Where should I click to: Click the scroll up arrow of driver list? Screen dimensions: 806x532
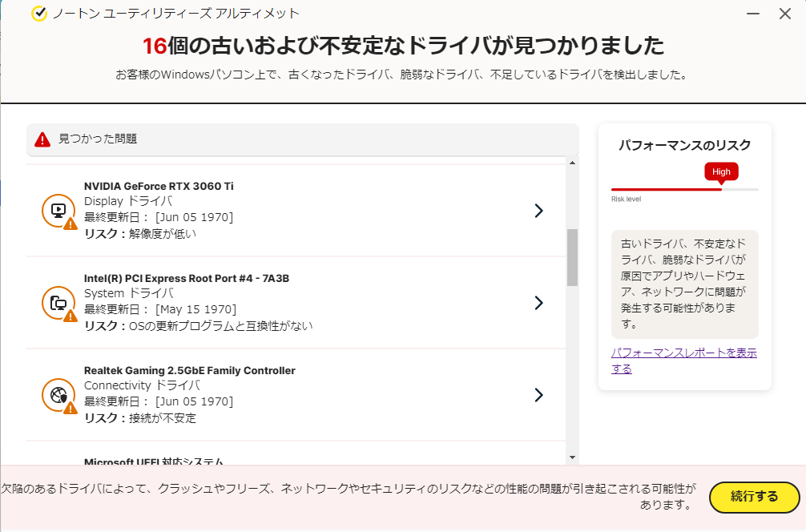pyautogui.click(x=572, y=163)
